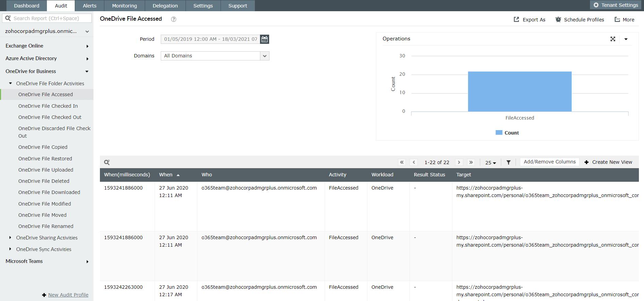The height and width of the screenshot is (301, 644).
Task: Click the plus icon for Create New View
Action: click(x=587, y=162)
